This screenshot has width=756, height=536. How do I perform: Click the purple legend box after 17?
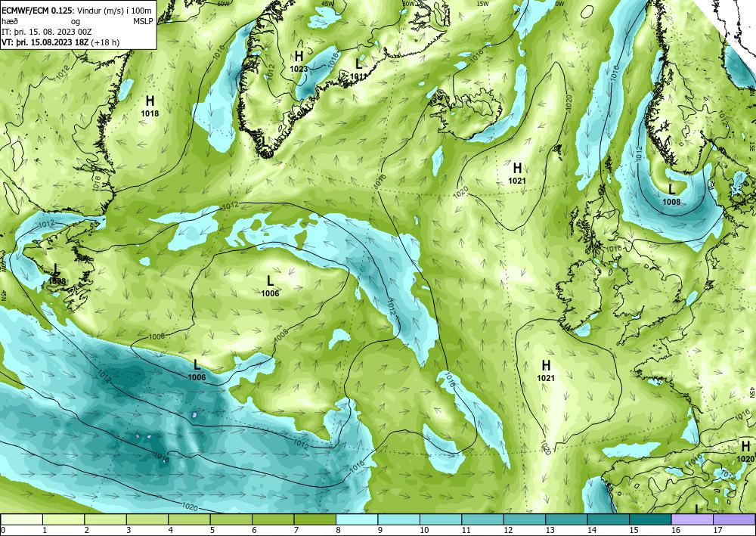[x=734, y=519]
